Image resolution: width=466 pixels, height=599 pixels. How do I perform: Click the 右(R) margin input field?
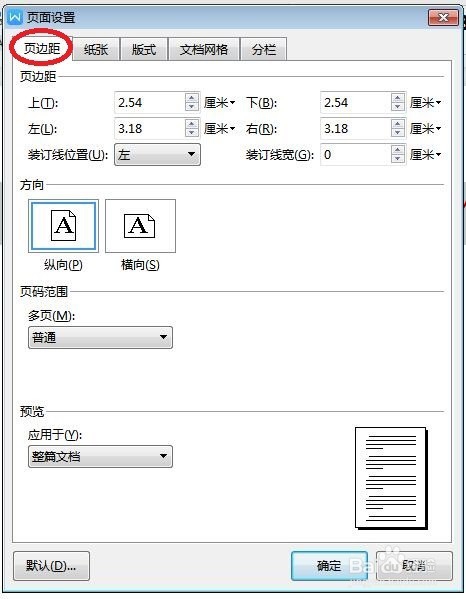pos(356,128)
